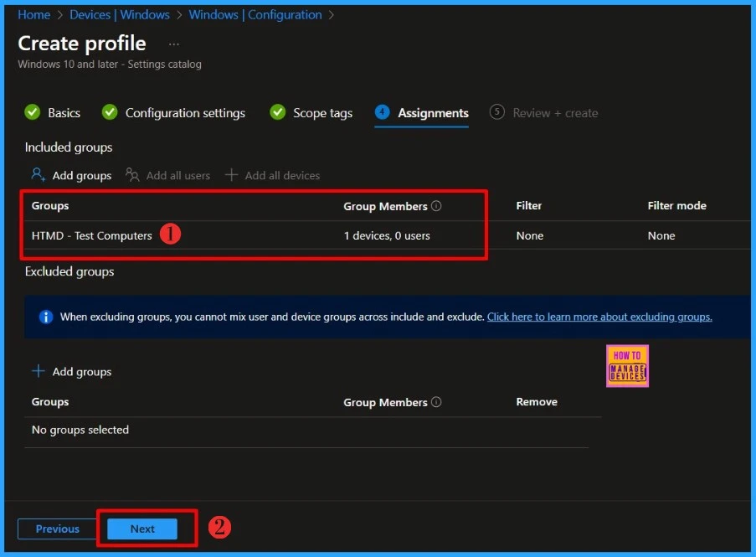This screenshot has width=756, height=557.
Task: Click the Filter column header
Action: pos(528,205)
